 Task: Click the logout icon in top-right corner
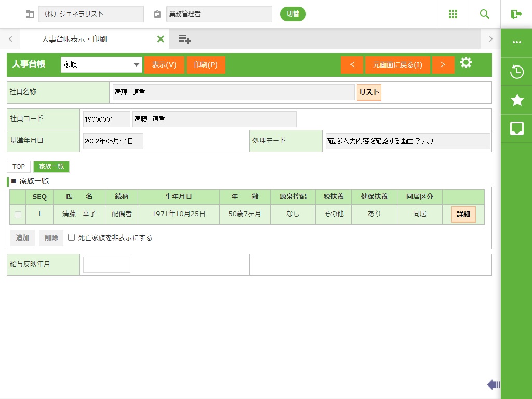click(x=516, y=14)
